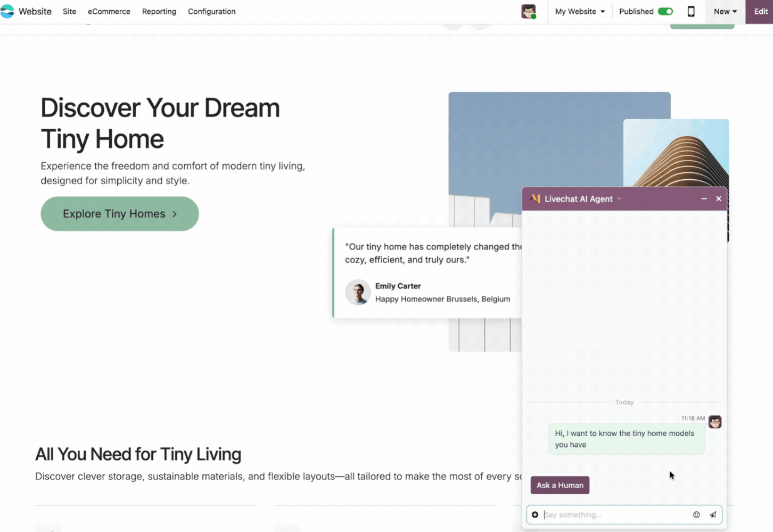Open the Site menu
The height and width of the screenshot is (532, 773).
69,11
